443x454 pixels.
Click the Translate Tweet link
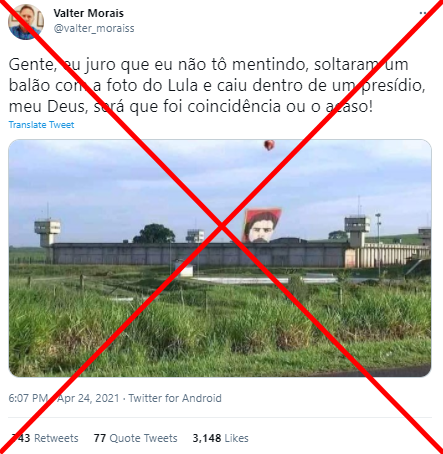click(x=41, y=125)
